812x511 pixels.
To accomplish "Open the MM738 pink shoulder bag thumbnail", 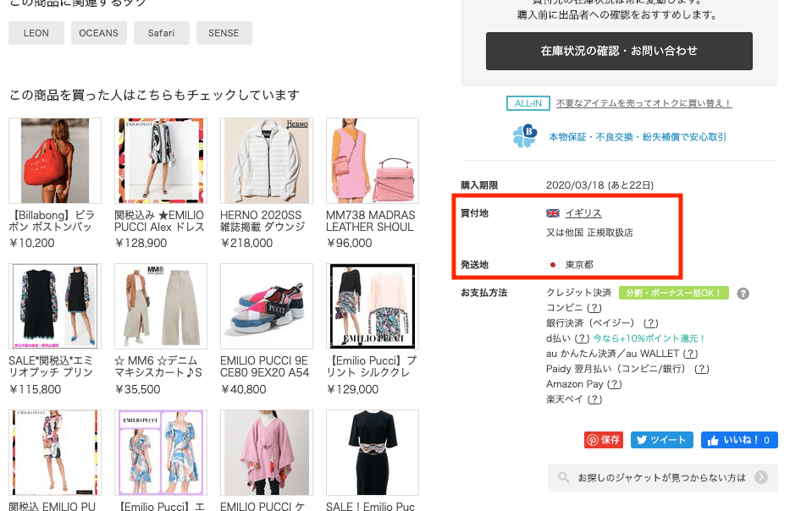I will point(373,161).
